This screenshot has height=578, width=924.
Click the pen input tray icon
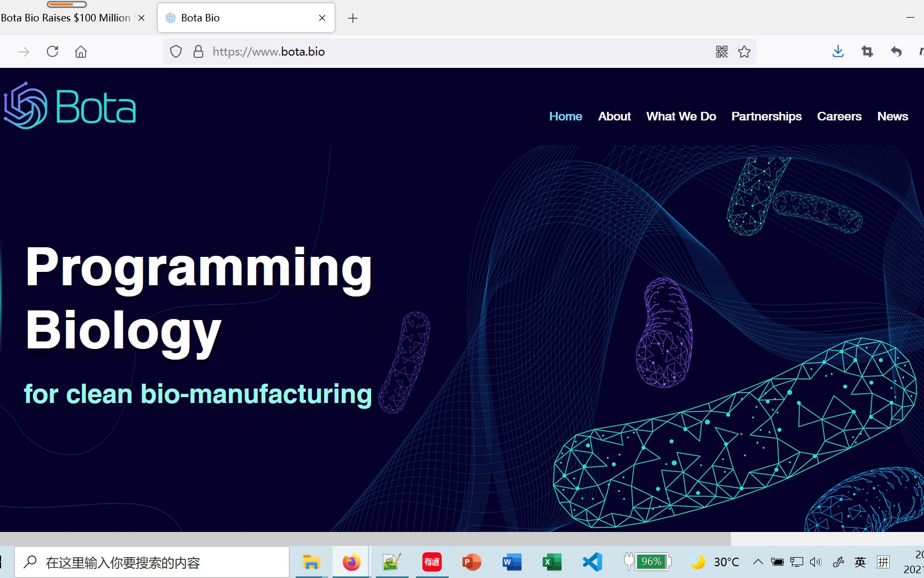838,562
